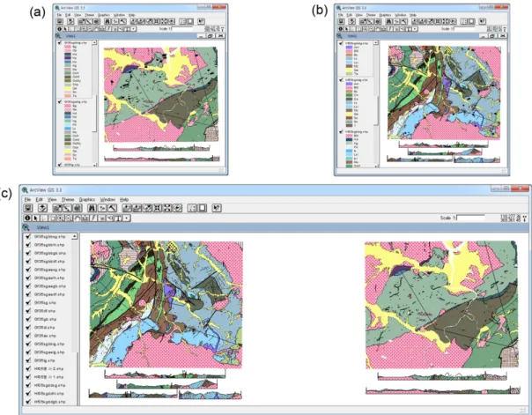This screenshot has width=532, height=415.
Task: Click yellow swatch in first legend, window (a)
Action: pos(68,88)
